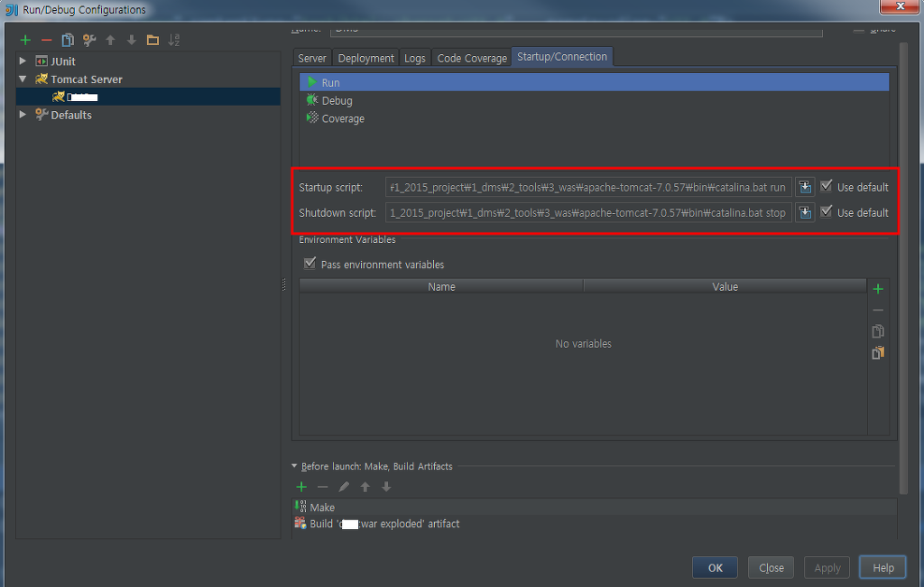924x587 pixels.
Task: Browse for Startup script file
Action: [x=805, y=188]
